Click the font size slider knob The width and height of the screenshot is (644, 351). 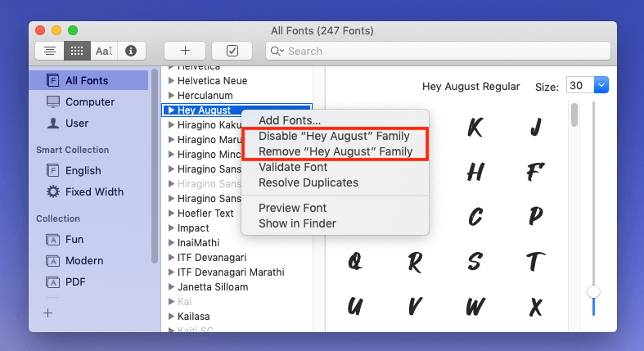pos(593,291)
